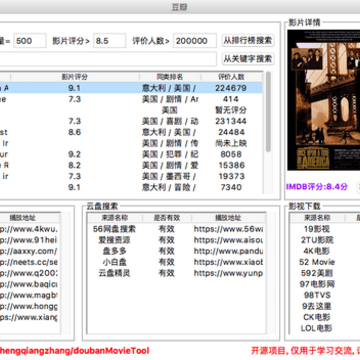The image size is (360, 360).
Task: Click the www.4kwu playback address
Action: coord(29,229)
